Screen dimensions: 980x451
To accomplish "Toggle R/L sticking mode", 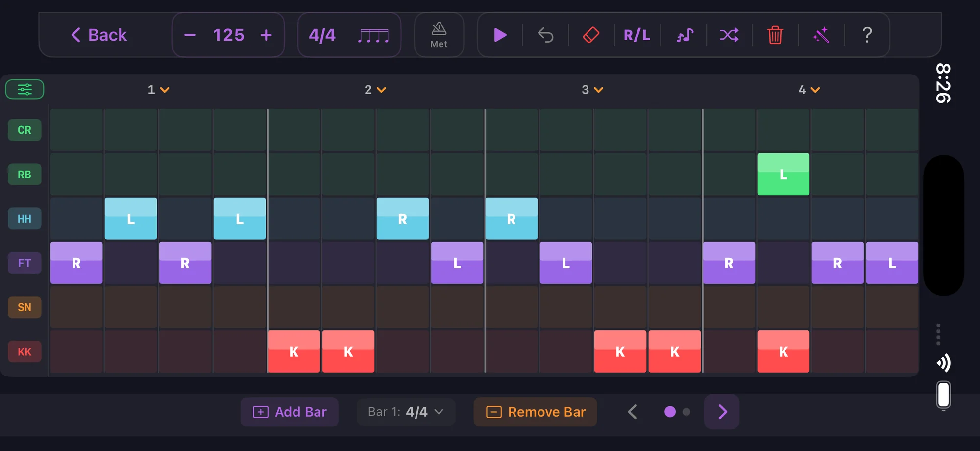I will [637, 35].
